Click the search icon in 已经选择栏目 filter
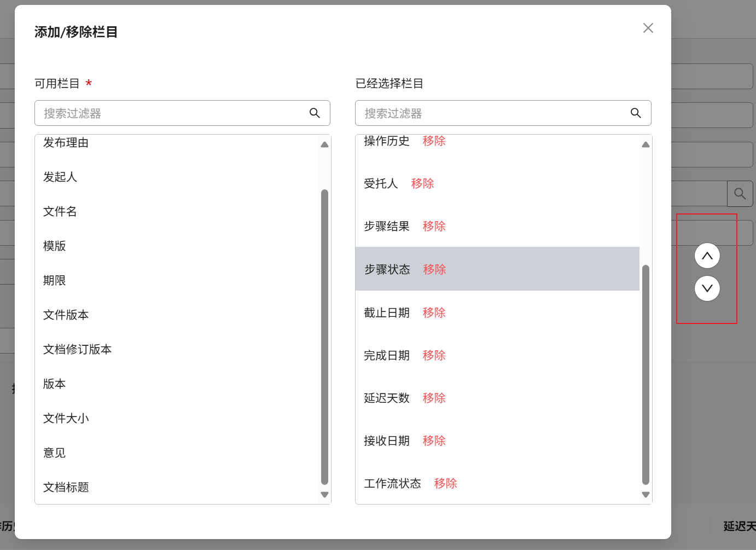 tap(636, 113)
